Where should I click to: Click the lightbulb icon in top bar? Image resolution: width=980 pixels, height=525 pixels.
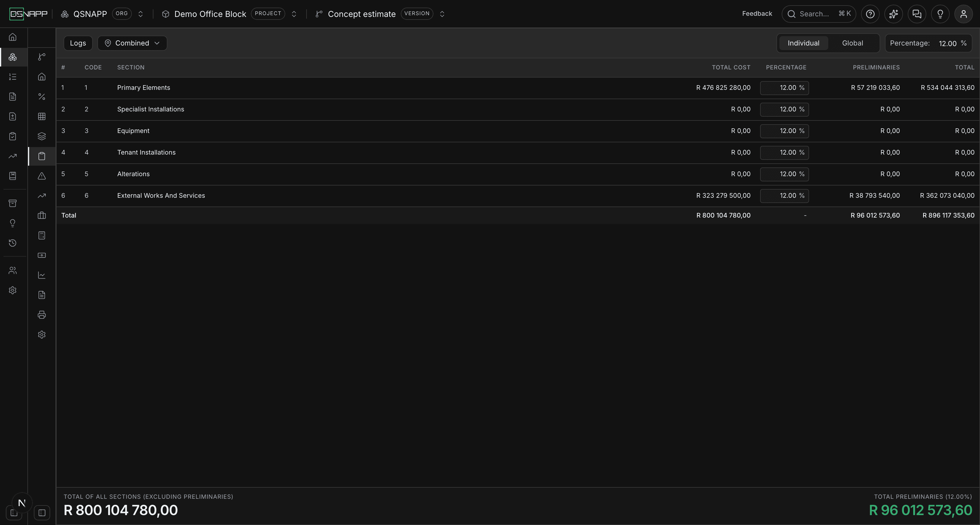point(940,14)
